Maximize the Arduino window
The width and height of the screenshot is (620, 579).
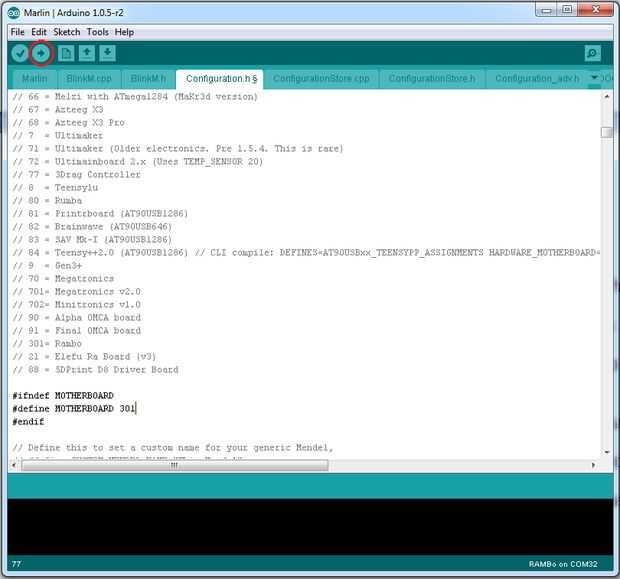pos(567,10)
